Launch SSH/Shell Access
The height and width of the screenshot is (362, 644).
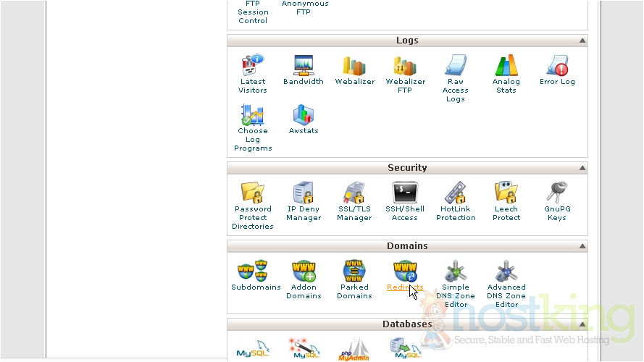pyautogui.click(x=405, y=193)
